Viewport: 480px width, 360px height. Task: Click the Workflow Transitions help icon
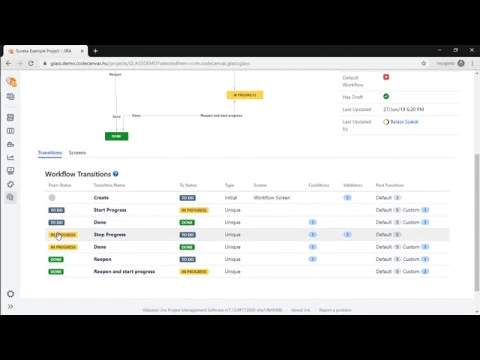point(116,174)
